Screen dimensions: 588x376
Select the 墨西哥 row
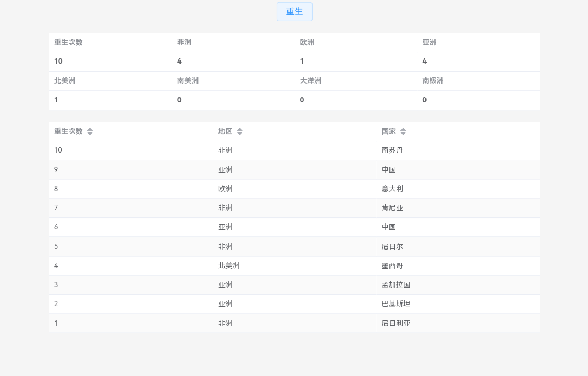tap(392, 265)
